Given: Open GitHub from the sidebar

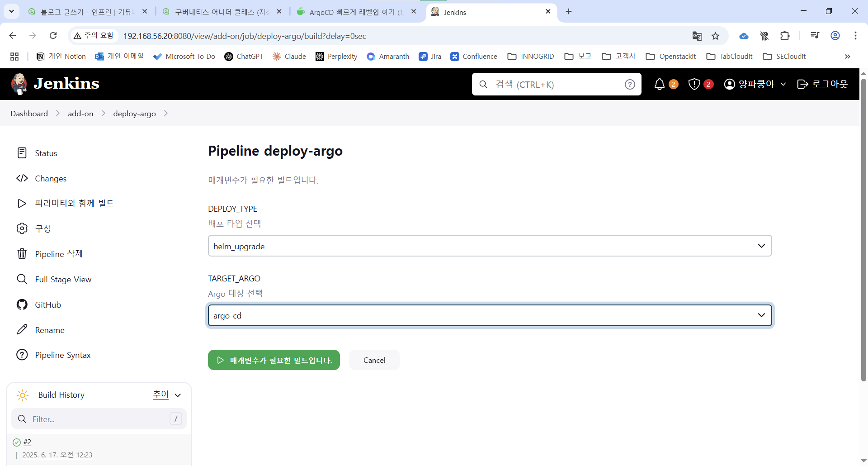Looking at the screenshot, I should (x=47, y=305).
